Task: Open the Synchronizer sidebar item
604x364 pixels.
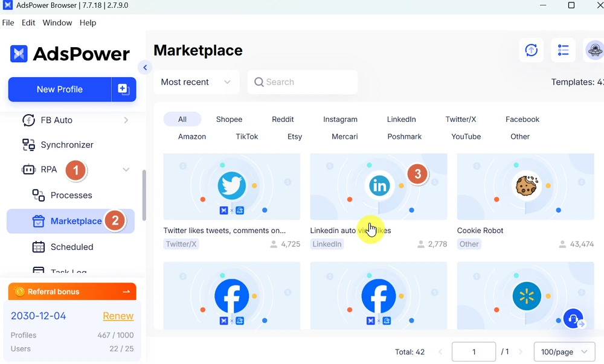Action: (66, 145)
